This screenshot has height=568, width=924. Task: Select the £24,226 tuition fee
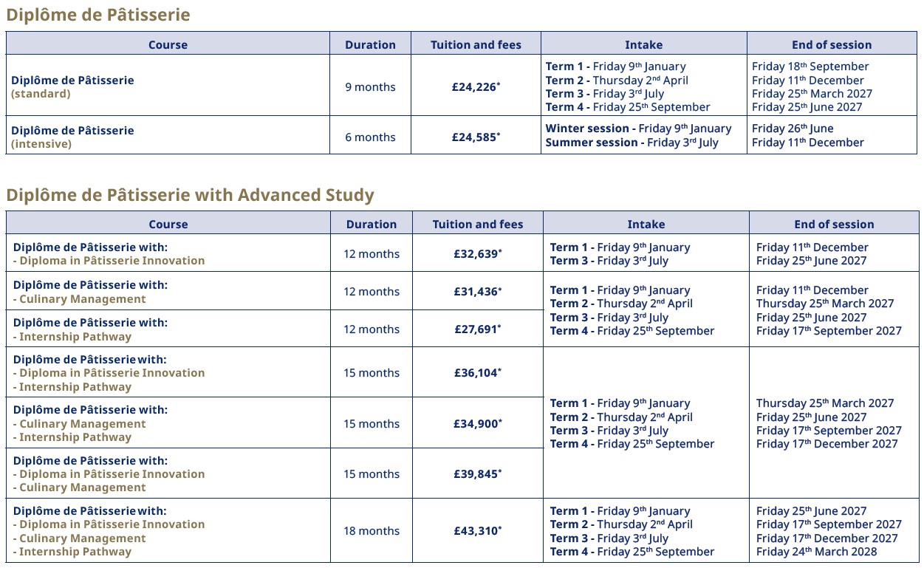point(476,86)
